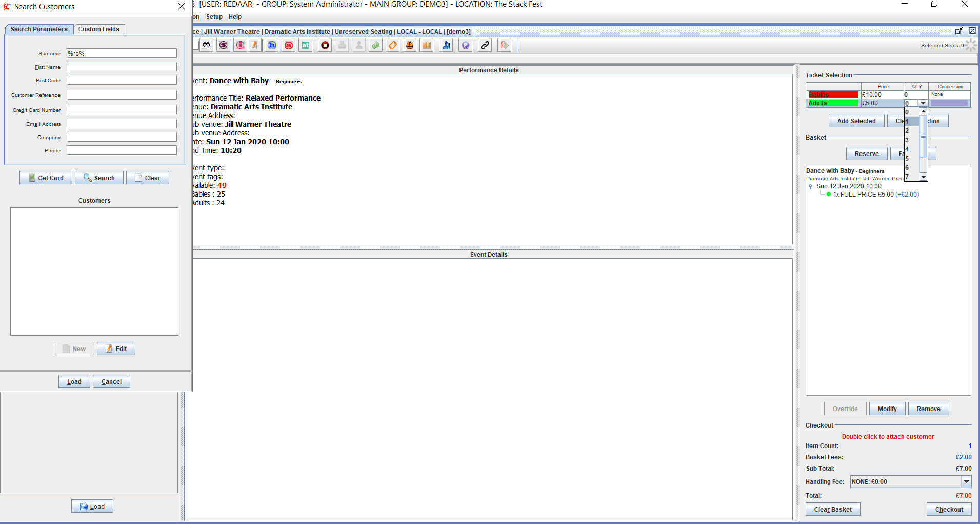This screenshot has height=524, width=980.
Task: Click the orange ticket toolbar icon
Action: coord(393,45)
